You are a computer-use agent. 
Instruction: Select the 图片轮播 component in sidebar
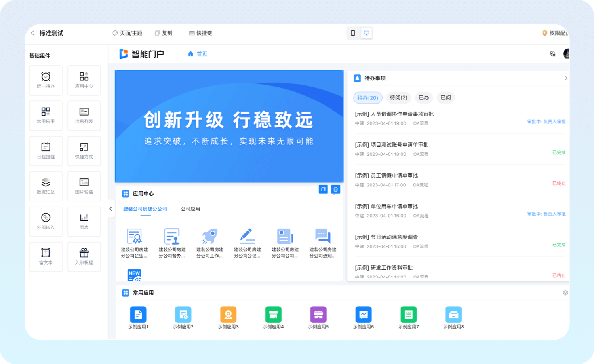point(84,186)
